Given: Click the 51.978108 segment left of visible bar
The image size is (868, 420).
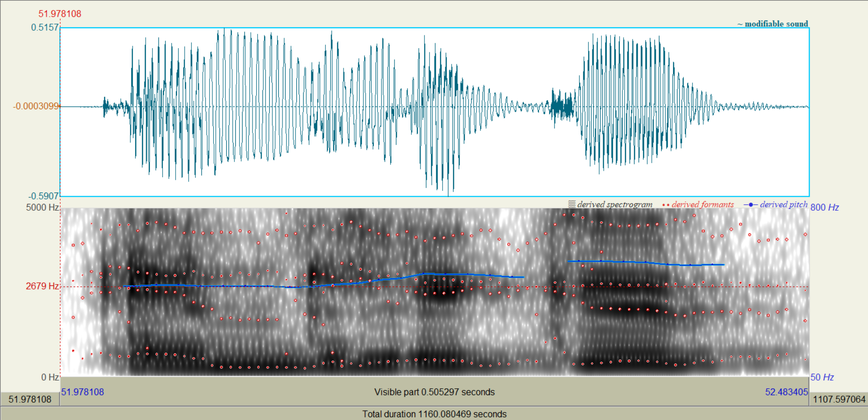Looking at the screenshot, I should pos(30,399).
